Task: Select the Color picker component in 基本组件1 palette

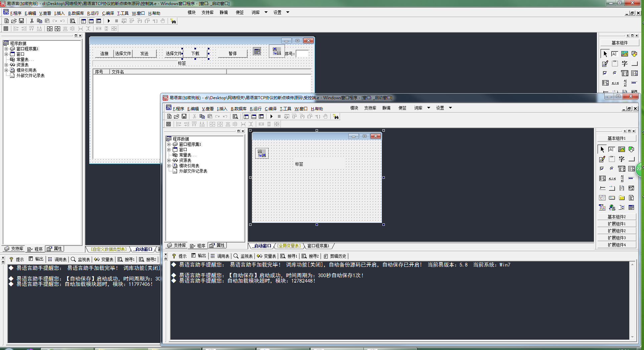Action: 602,207
